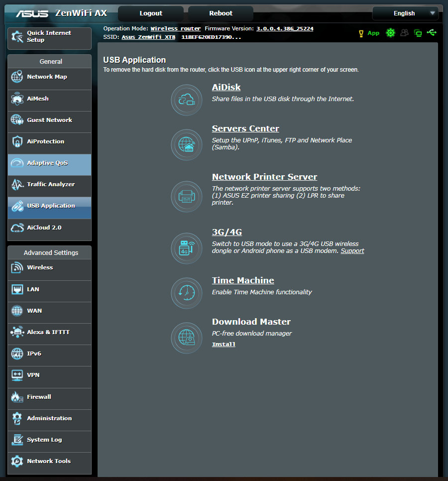
Task: Click the Logout button
Action: tap(151, 13)
